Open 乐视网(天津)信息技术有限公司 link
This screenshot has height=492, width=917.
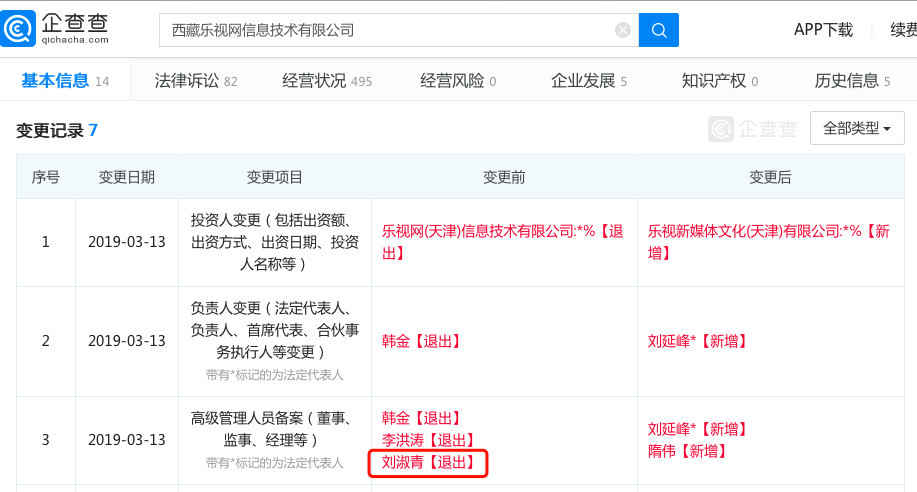tap(502, 242)
